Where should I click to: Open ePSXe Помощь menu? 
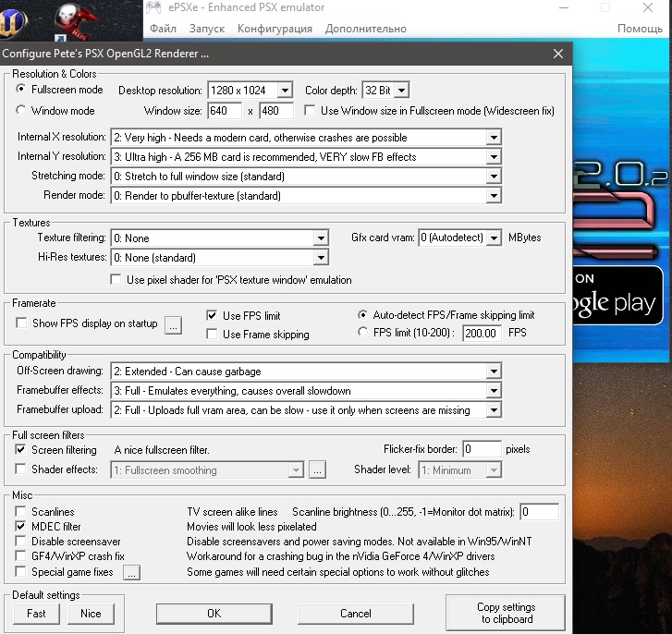click(x=640, y=29)
